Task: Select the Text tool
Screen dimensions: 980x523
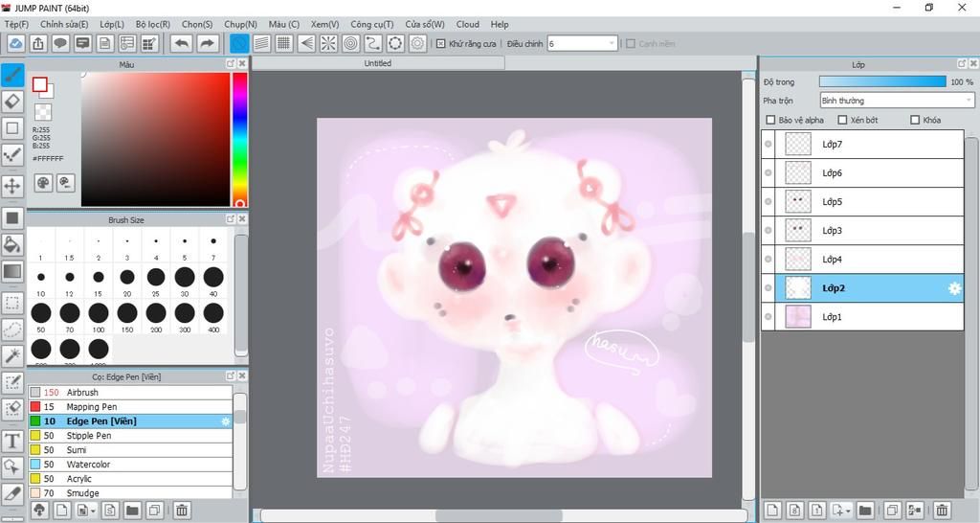Action: 12,441
